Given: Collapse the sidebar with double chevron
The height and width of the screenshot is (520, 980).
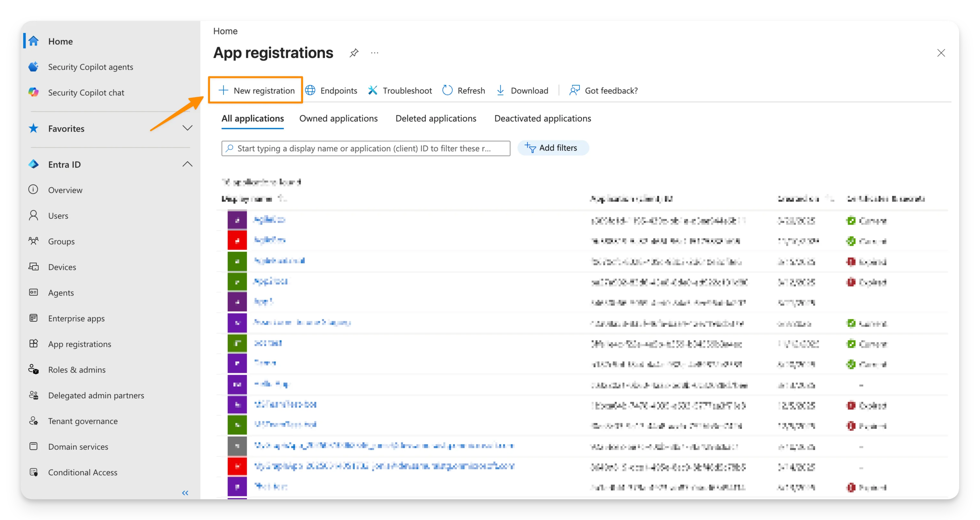Looking at the screenshot, I should coord(185,493).
